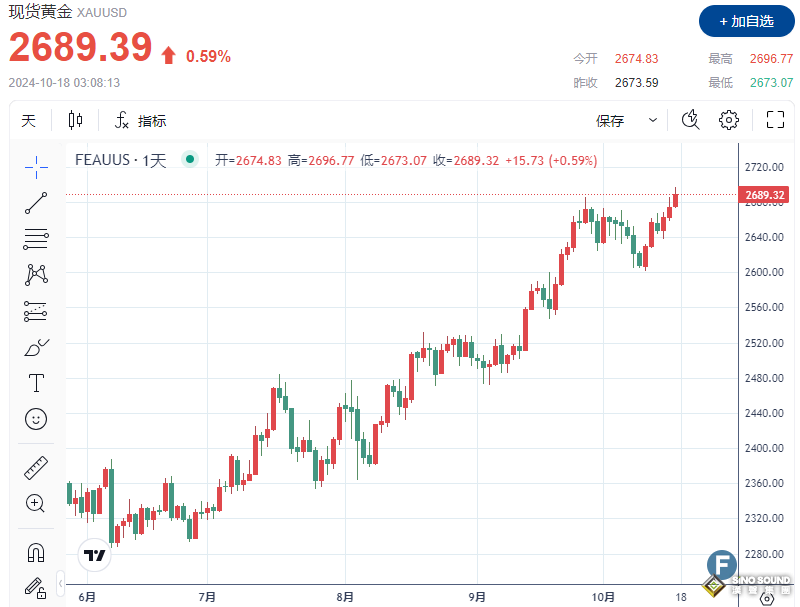Activate the zoom in tool
Screen dimensions: 800x607
click(x=36, y=503)
